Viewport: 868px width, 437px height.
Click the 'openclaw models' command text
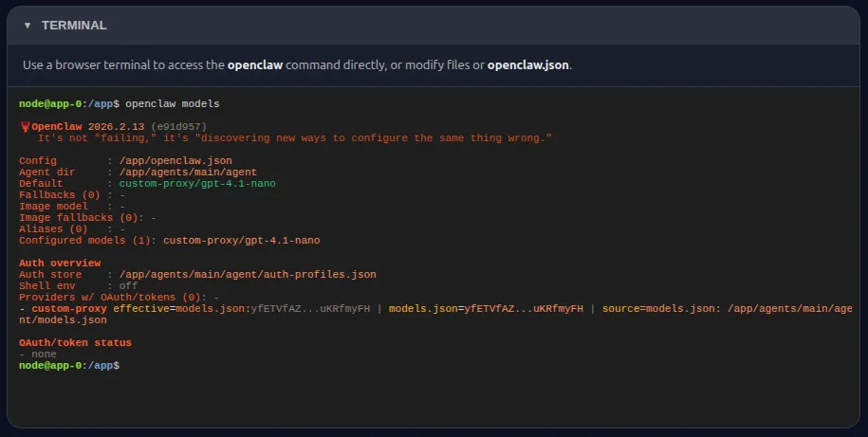(172, 104)
